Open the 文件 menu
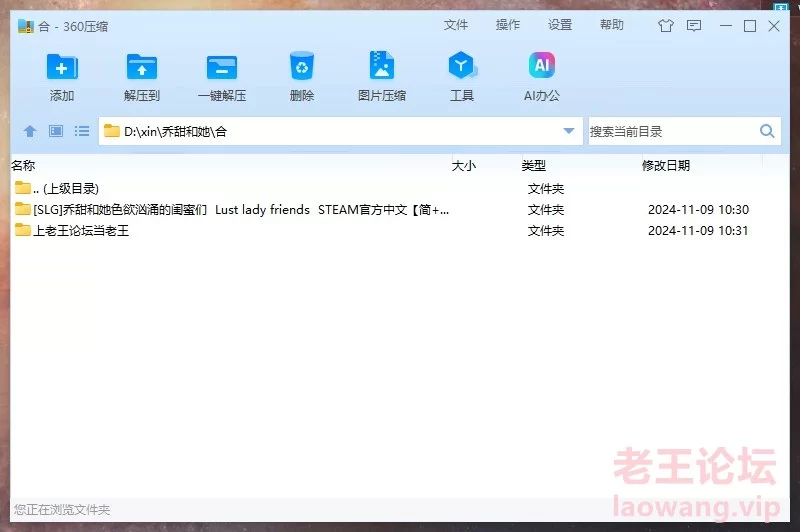Screen dimensions: 800x532 456,25
